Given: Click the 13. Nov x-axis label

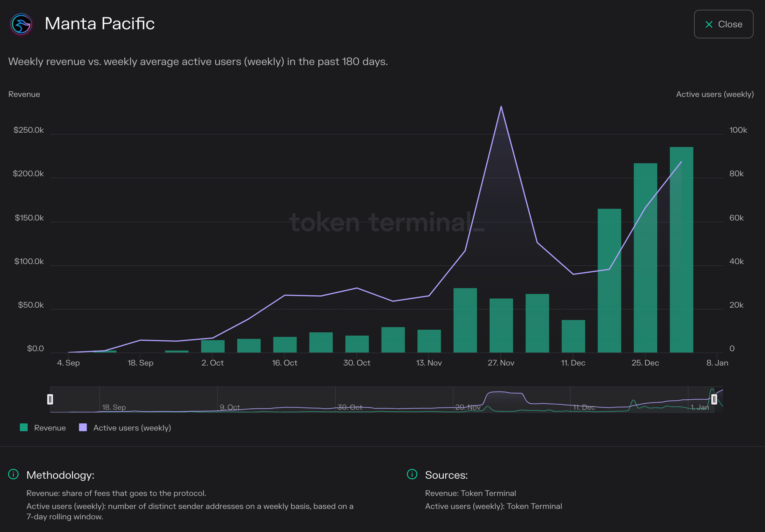Looking at the screenshot, I should [428, 363].
